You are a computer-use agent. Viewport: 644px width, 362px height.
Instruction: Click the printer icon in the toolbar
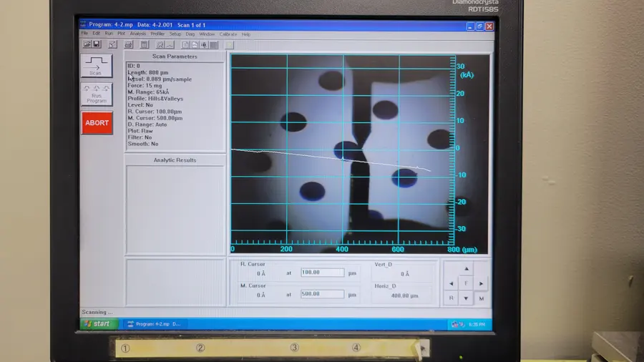[x=129, y=44]
